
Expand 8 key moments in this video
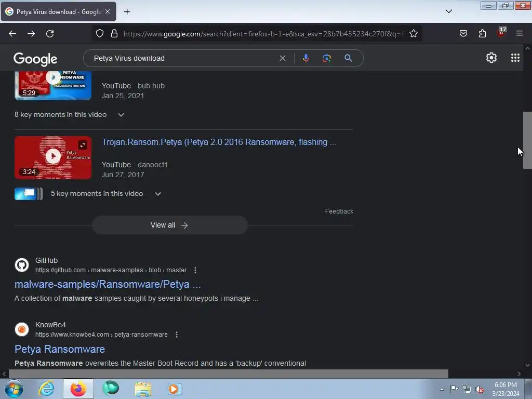pos(69,115)
